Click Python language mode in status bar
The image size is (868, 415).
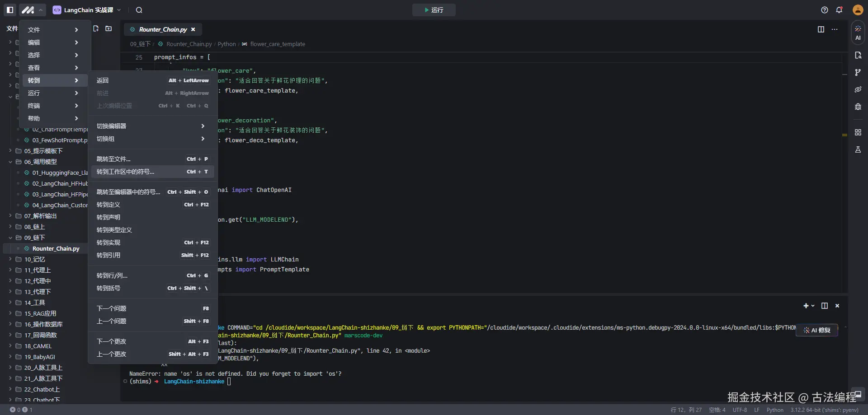(x=774, y=410)
